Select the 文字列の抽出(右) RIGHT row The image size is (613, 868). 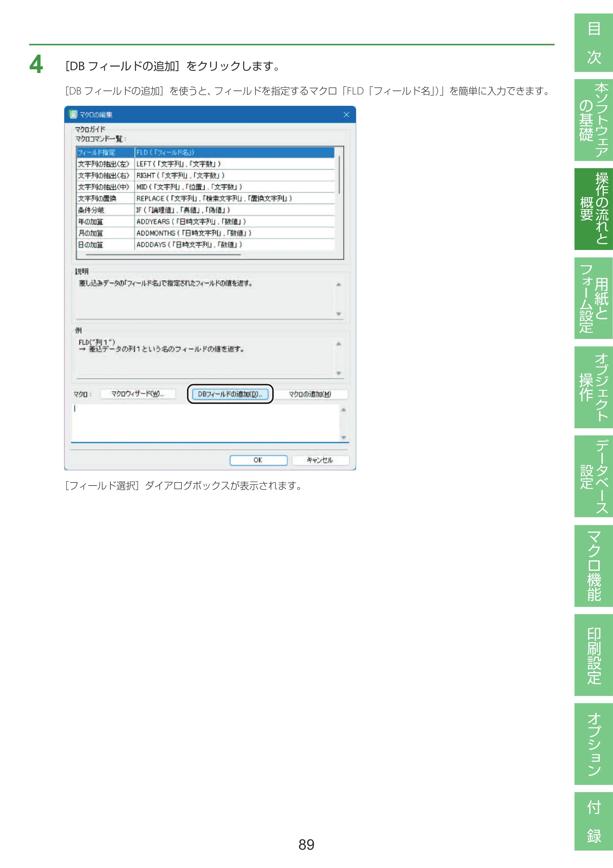point(205,175)
